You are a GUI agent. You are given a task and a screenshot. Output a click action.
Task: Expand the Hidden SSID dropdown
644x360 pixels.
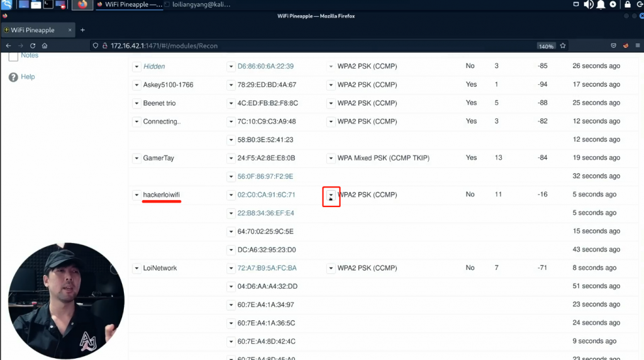[136, 67]
